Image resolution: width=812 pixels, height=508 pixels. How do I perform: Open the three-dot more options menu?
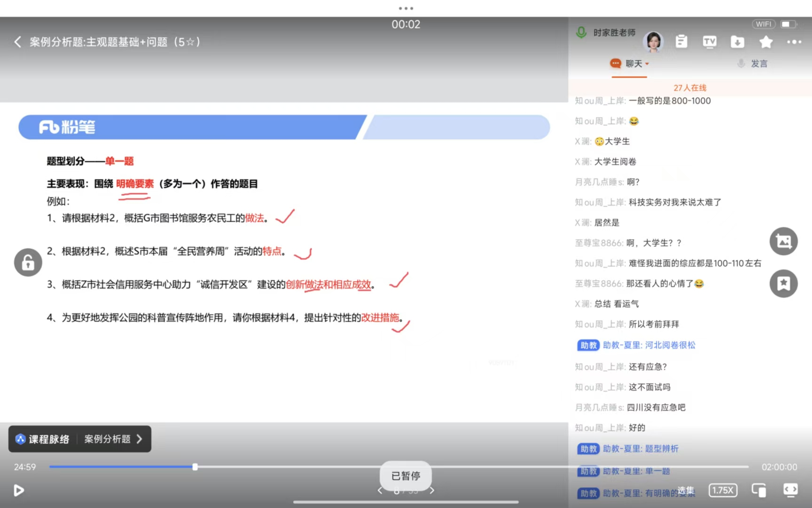point(794,42)
